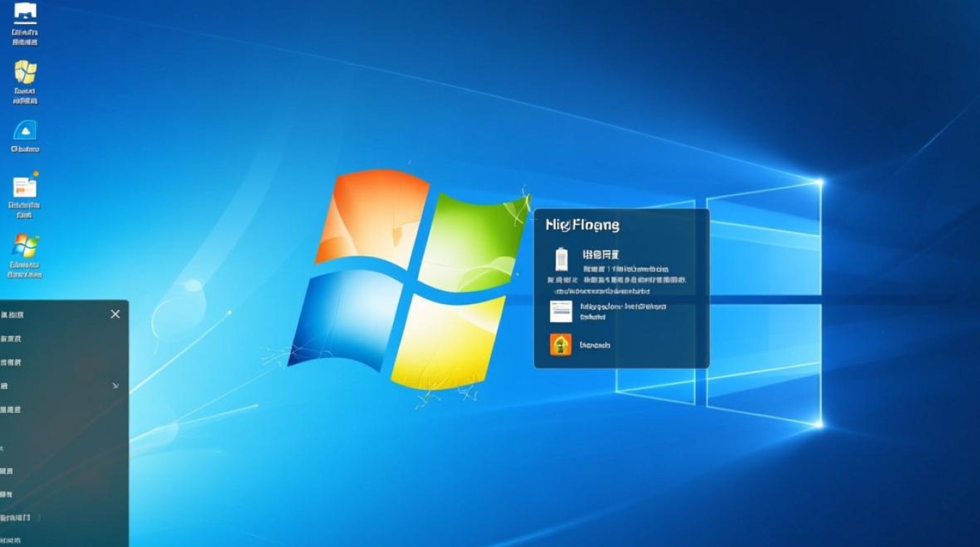Click the text label beside the orange icon
This screenshot has width=980, height=547.
click(x=595, y=344)
